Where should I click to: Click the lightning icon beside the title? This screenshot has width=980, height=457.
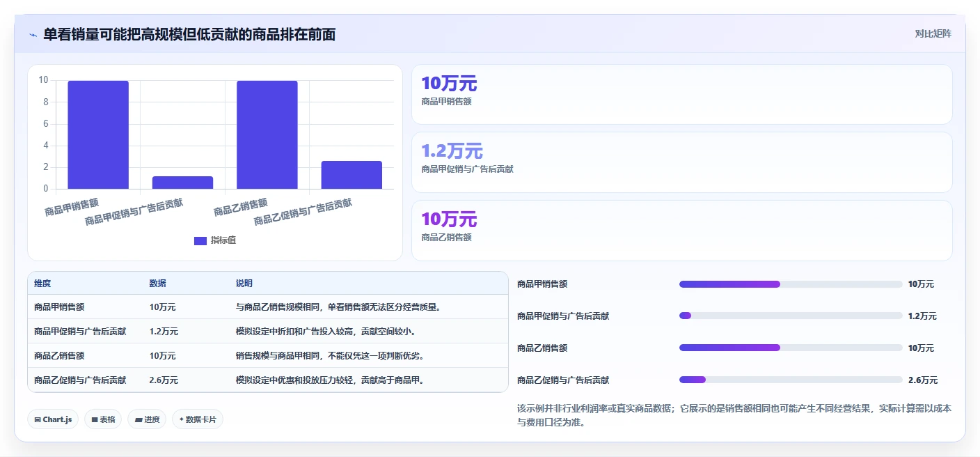coord(33,34)
